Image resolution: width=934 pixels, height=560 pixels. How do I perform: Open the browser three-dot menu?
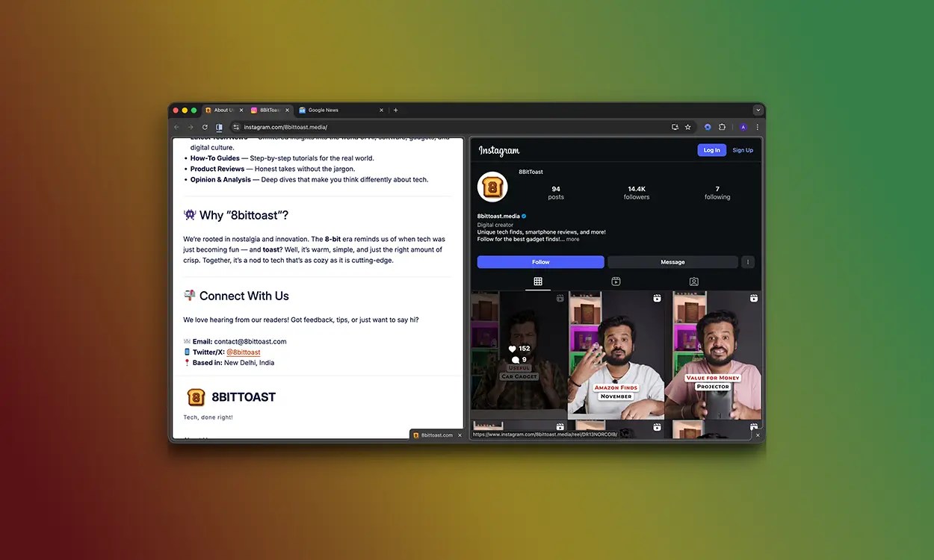coord(757,127)
